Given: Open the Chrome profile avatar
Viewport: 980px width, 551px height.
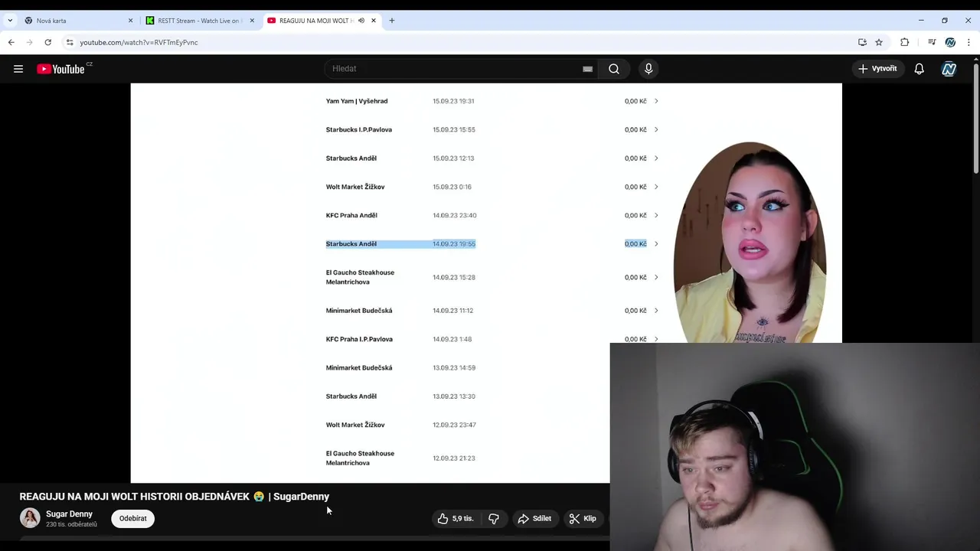Looking at the screenshot, I should (x=950, y=42).
